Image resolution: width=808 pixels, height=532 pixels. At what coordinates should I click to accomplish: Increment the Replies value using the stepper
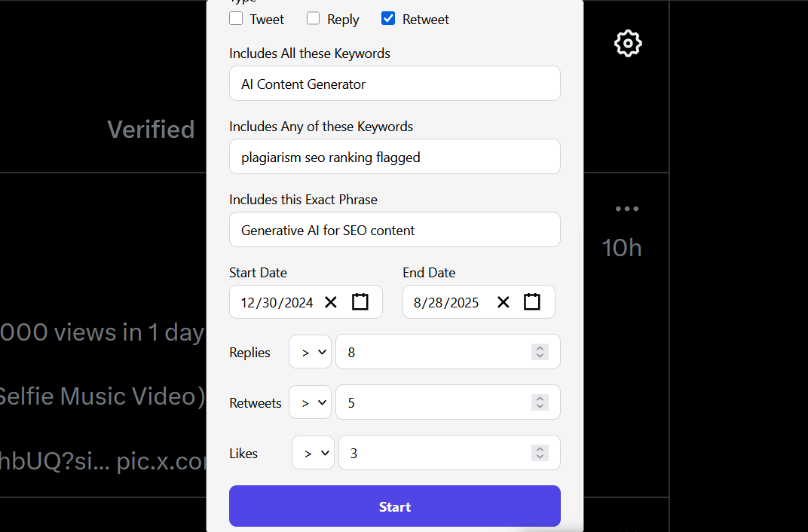coord(540,347)
